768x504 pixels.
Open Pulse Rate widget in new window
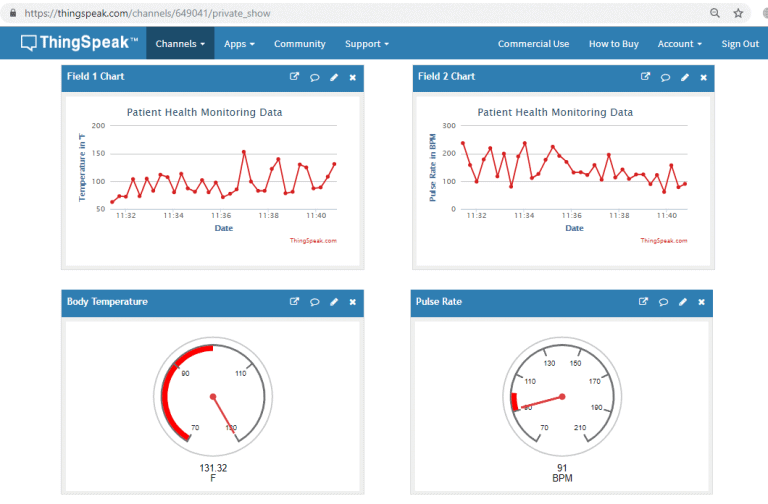[645, 301]
